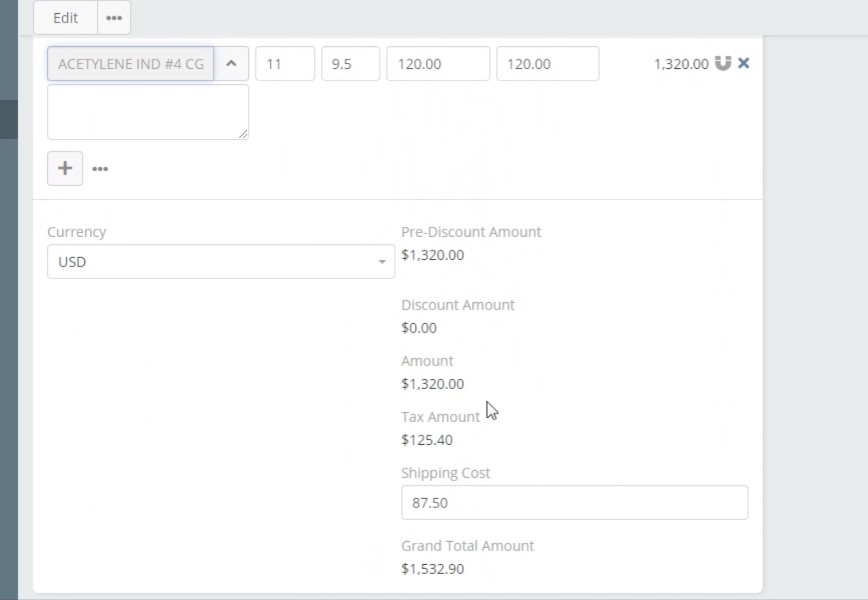
Task: Click the 1,320.00 line total
Action: (x=681, y=64)
